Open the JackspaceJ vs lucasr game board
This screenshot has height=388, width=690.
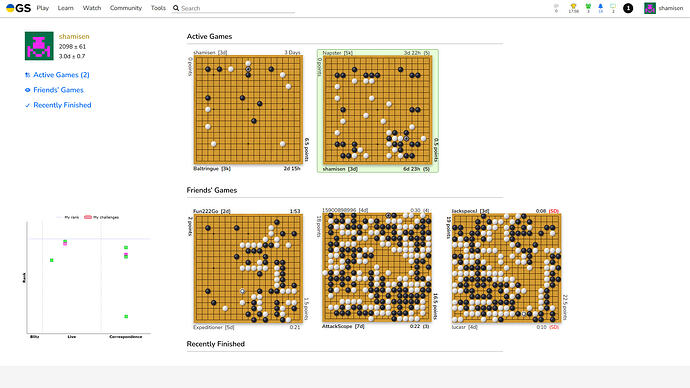coord(506,268)
